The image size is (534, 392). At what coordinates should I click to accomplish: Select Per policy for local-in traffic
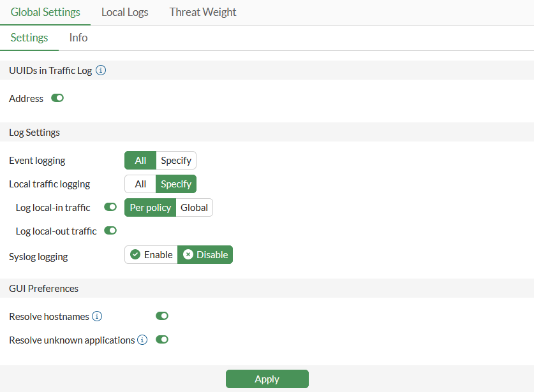pyautogui.click(x=150, y=208)
